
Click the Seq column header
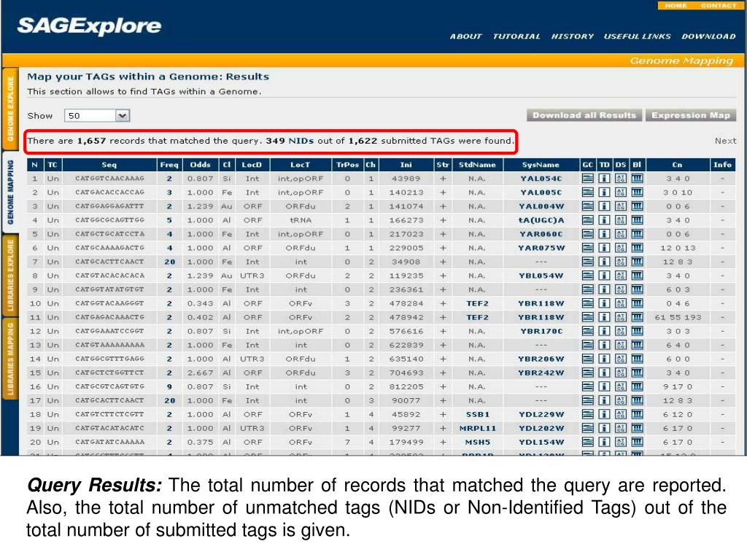point(109,165)
